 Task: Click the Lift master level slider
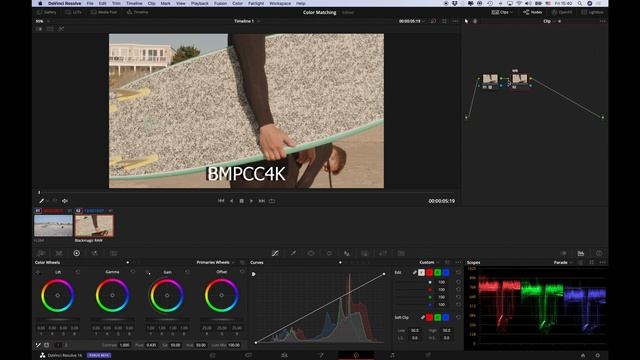point(58,320)
